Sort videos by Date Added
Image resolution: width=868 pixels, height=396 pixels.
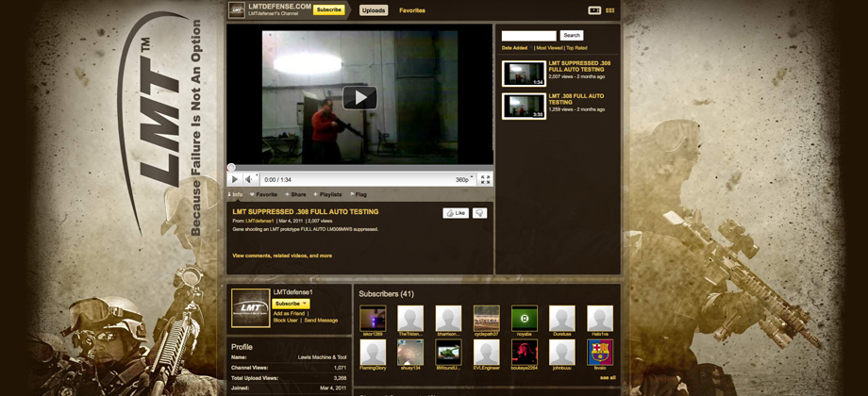(515, 48)
